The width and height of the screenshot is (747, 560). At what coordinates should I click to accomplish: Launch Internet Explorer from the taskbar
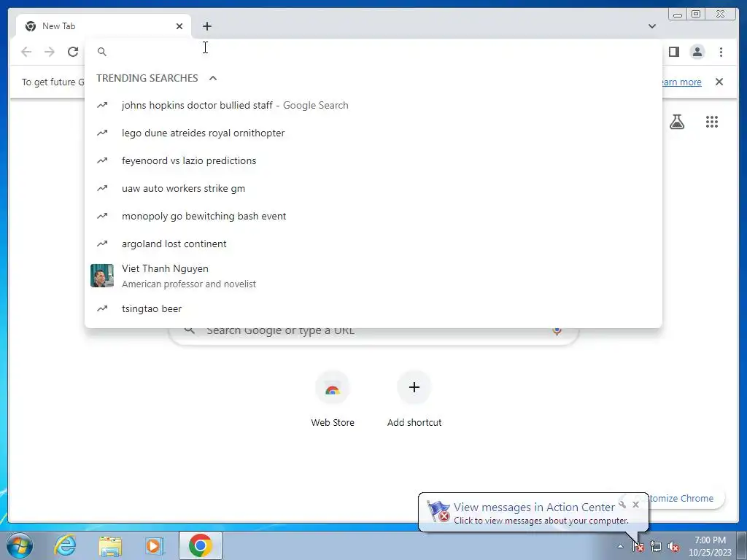[65, 545]
